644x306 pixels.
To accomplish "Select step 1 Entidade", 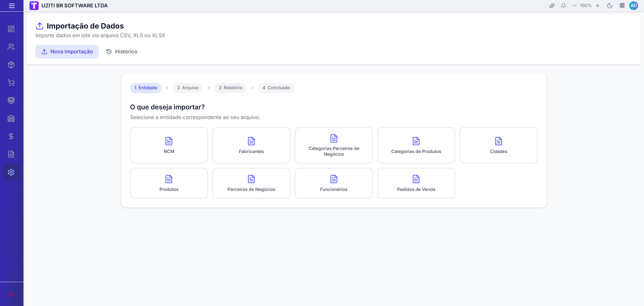I will coord(146,88).
